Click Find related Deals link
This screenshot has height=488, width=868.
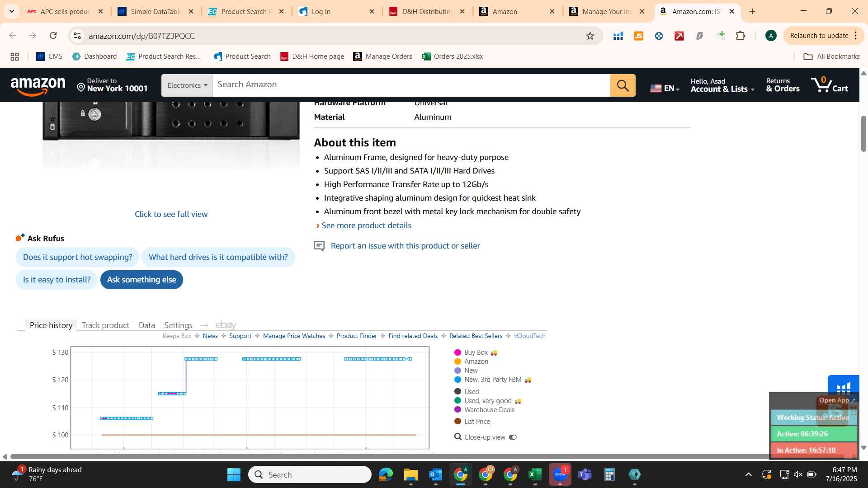coord(413,336)
